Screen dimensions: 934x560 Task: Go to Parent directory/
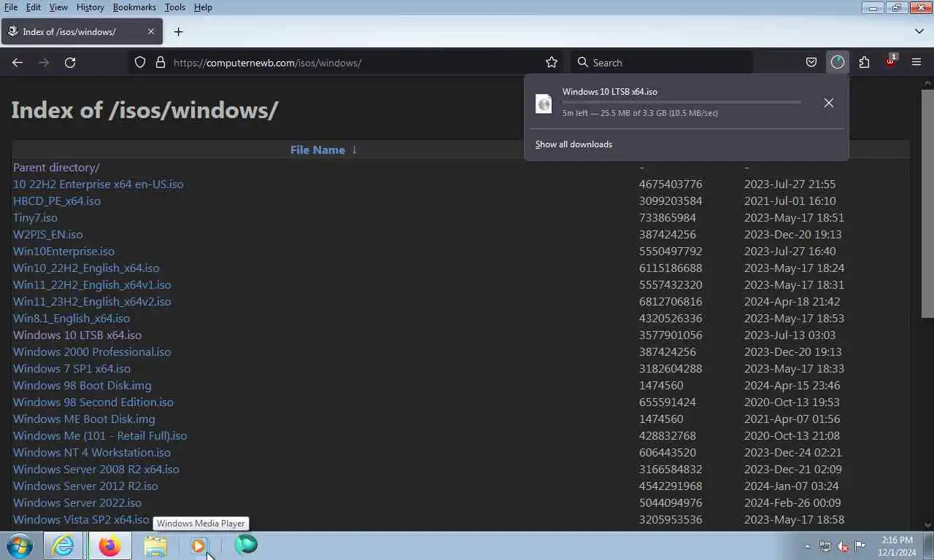56,167
